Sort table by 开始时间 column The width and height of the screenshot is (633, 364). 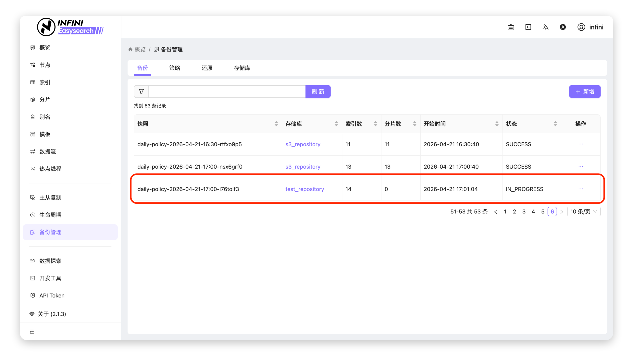(x=497, y=124)
